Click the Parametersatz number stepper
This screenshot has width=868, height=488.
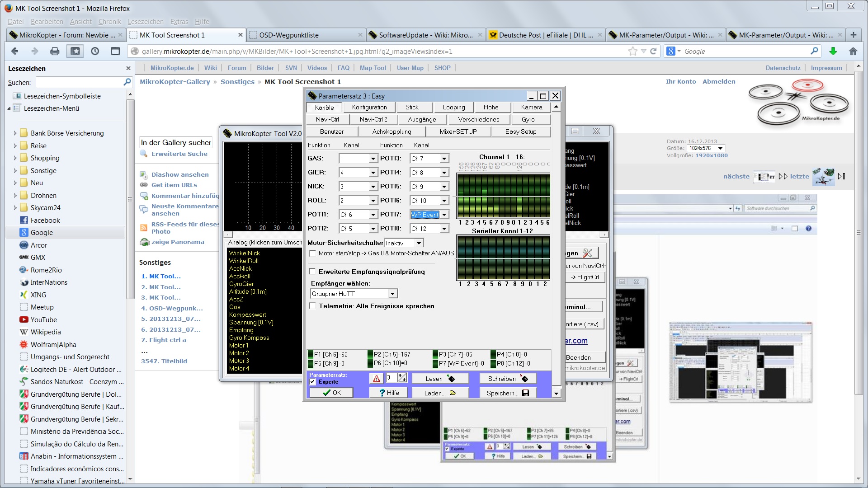[402, 378]
